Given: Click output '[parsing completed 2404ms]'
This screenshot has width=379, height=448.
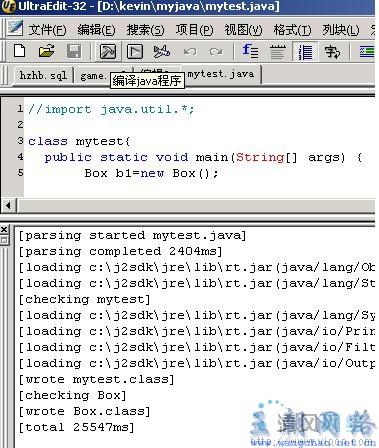Looking at the screenshot, I should (120, 252).
